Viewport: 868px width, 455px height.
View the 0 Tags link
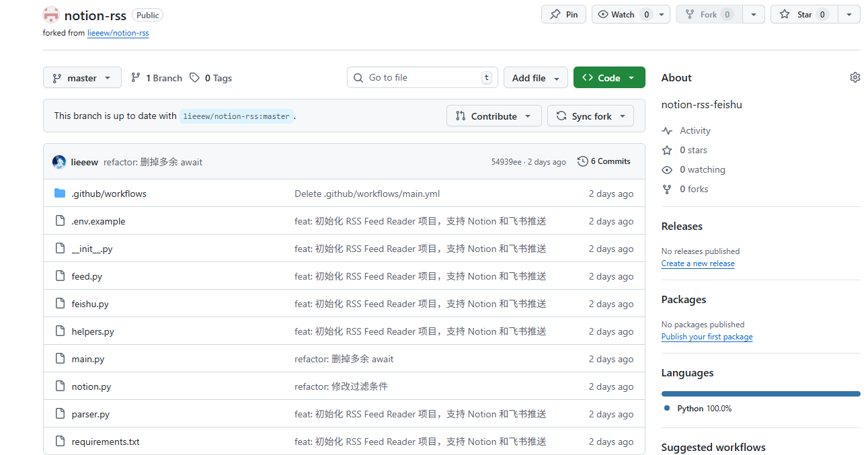210,78
